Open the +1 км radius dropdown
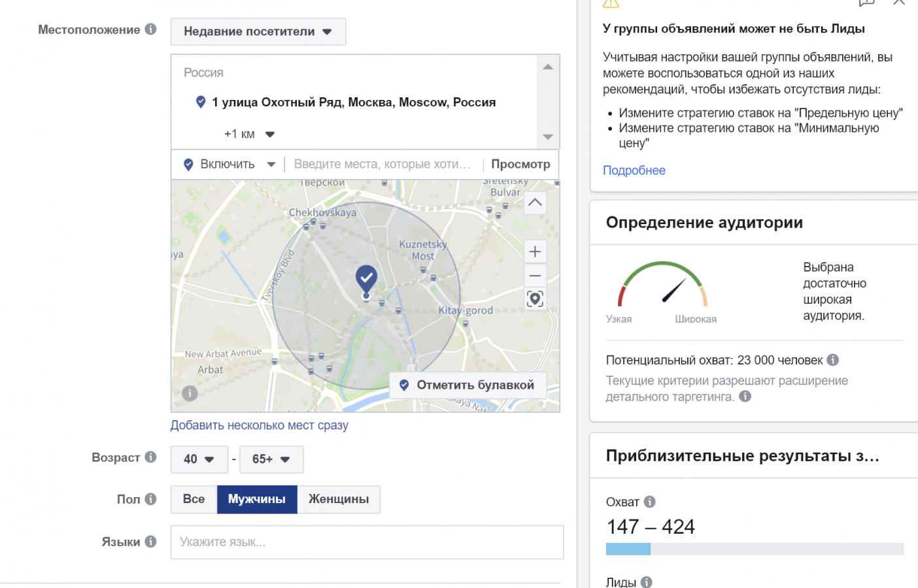 pyautogui.click(x=250, y=134)
